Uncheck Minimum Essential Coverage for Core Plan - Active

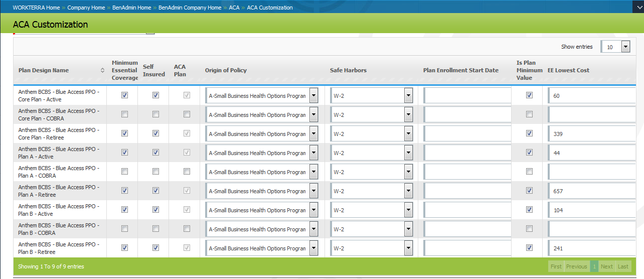[x=124, y=95]
